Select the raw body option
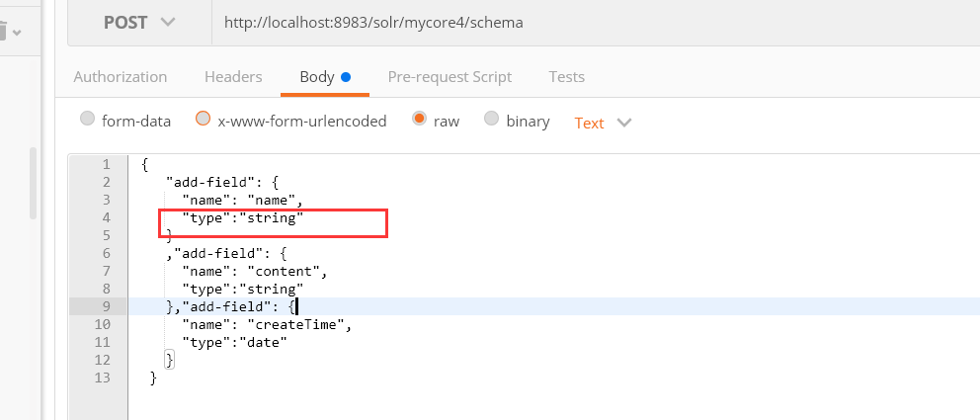Viewport: 980px width, 420px height. click(420, 119)
